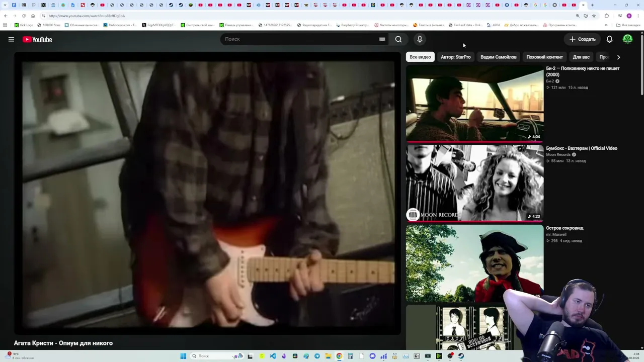
Task: Go to the YouTube home logo
Action: tap(37, 39)
